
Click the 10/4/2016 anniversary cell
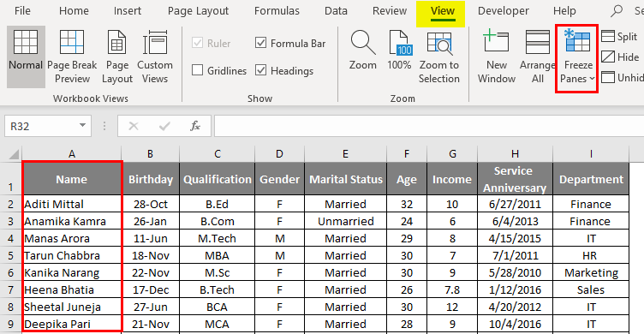click(515, 324)
